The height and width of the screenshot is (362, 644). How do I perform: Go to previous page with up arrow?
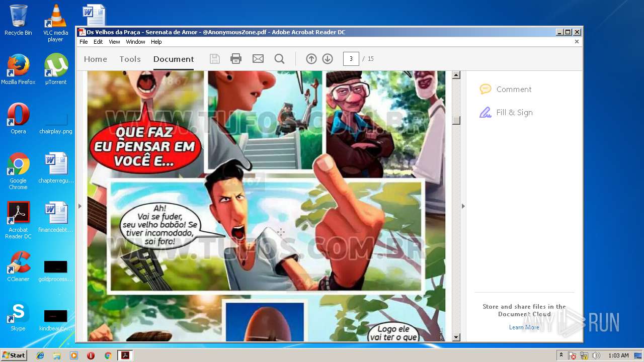tap(311, 59)
